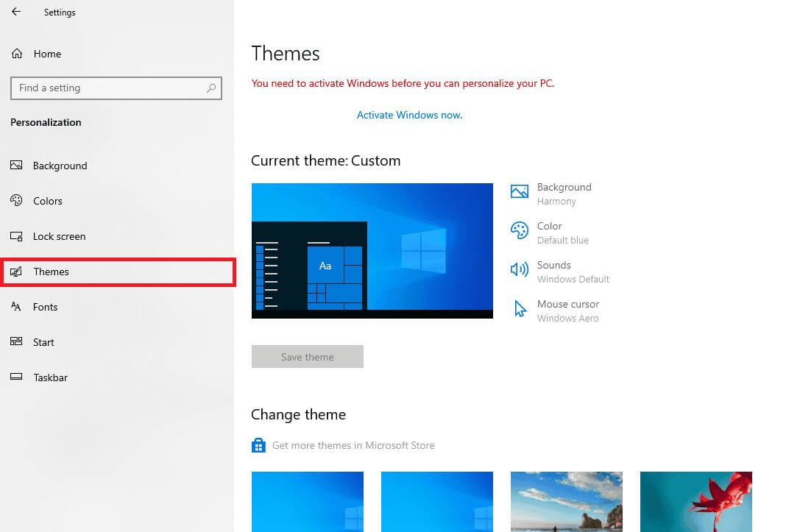Click the Background image icon beside Harmony

tap(520, 192)
